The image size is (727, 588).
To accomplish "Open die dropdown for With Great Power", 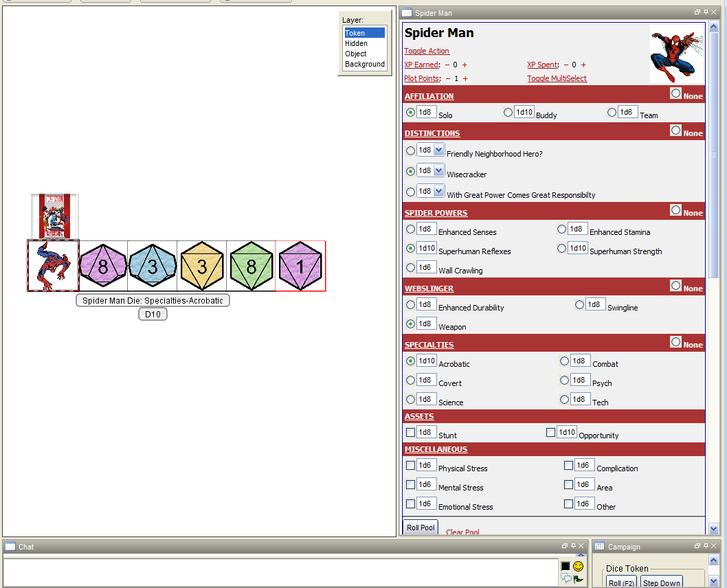I will click(x=438, y=191).
